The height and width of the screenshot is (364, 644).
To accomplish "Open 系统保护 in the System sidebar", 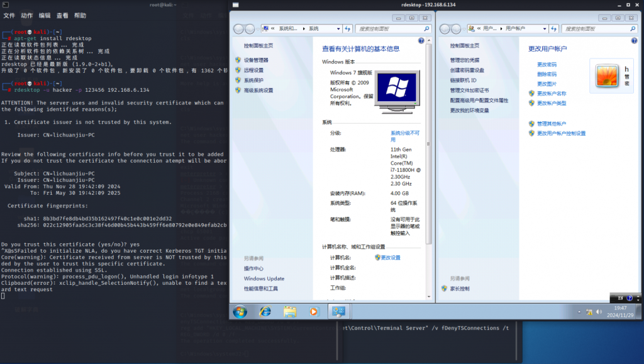I will tap(253, 80).
